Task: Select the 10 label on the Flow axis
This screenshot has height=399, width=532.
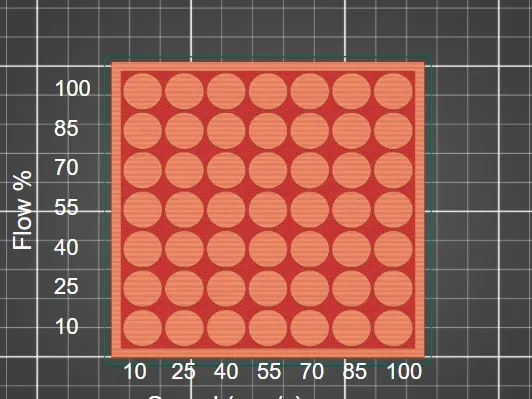Action: click(67, 326)
